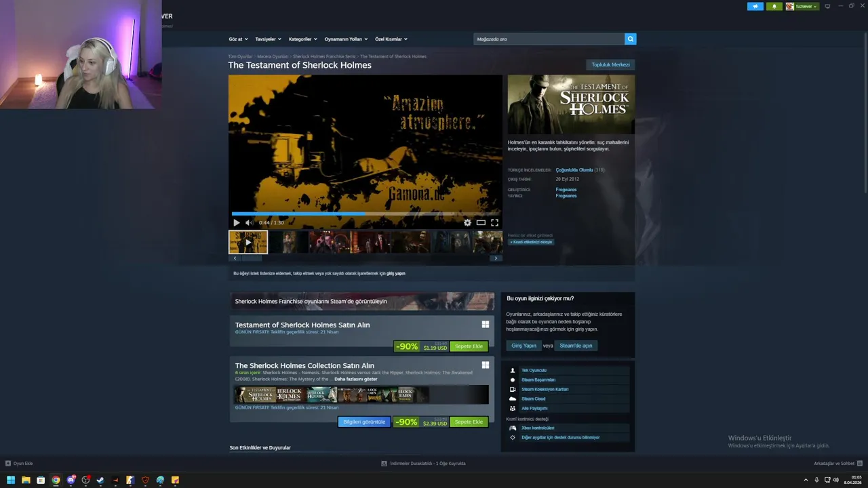Screen dimensions: 868x488
Task: Expand the Özel Kısımlar menu
Action: point(391,39)
